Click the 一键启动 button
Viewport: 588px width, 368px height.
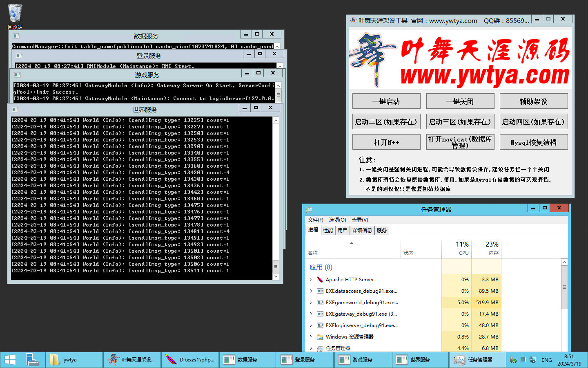(x=386, y=101)
